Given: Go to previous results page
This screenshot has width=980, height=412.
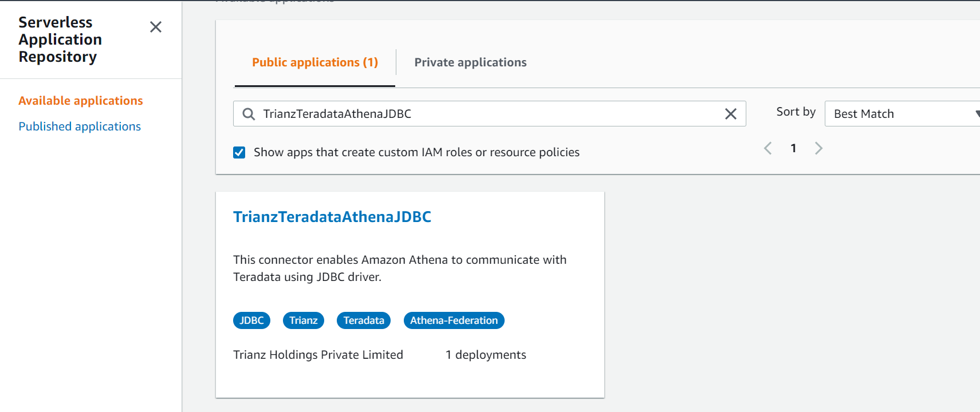Looking at the screenshot, I should click(x=768, y=149).
